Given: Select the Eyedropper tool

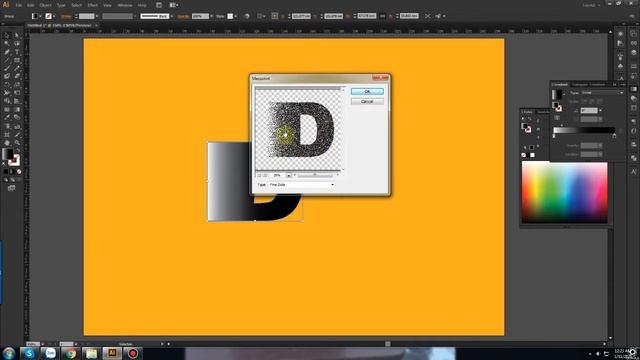Looking at the screenshot, I should [7, 118].
